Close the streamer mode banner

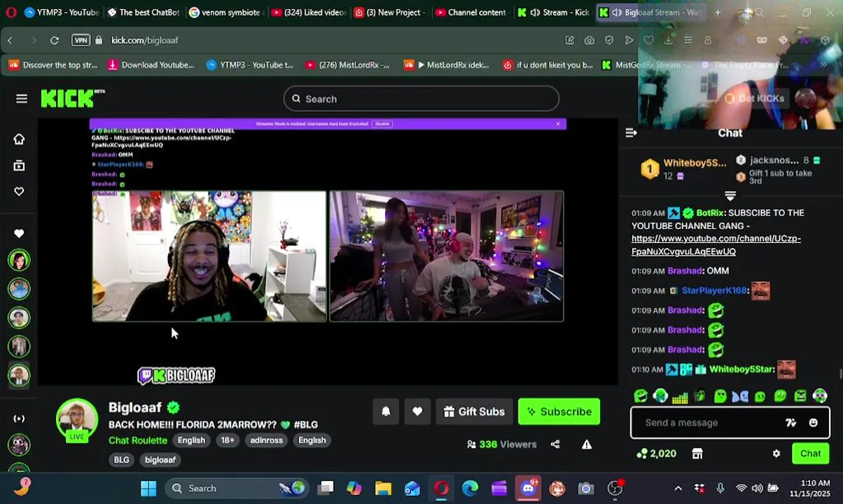(x=558, y=124)
